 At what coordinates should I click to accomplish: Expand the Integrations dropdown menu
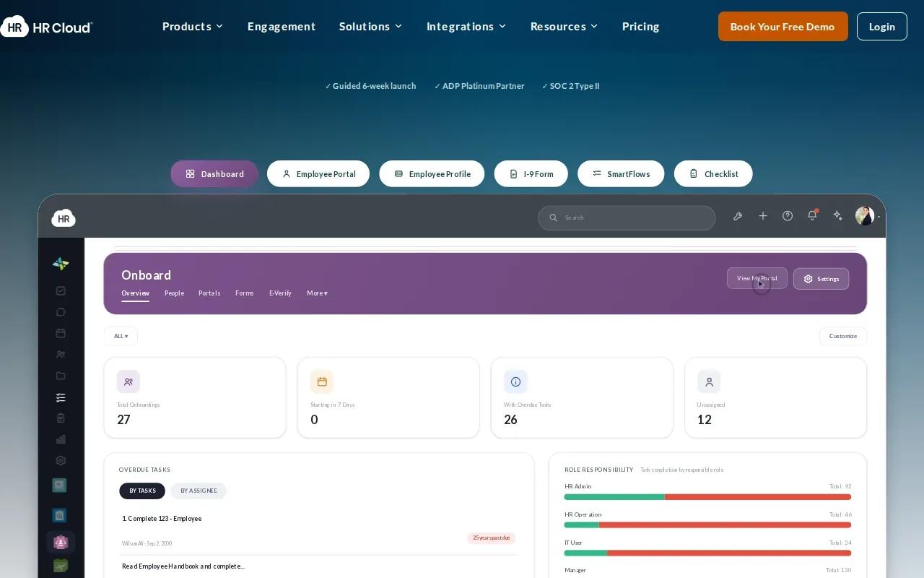(466, 27)
